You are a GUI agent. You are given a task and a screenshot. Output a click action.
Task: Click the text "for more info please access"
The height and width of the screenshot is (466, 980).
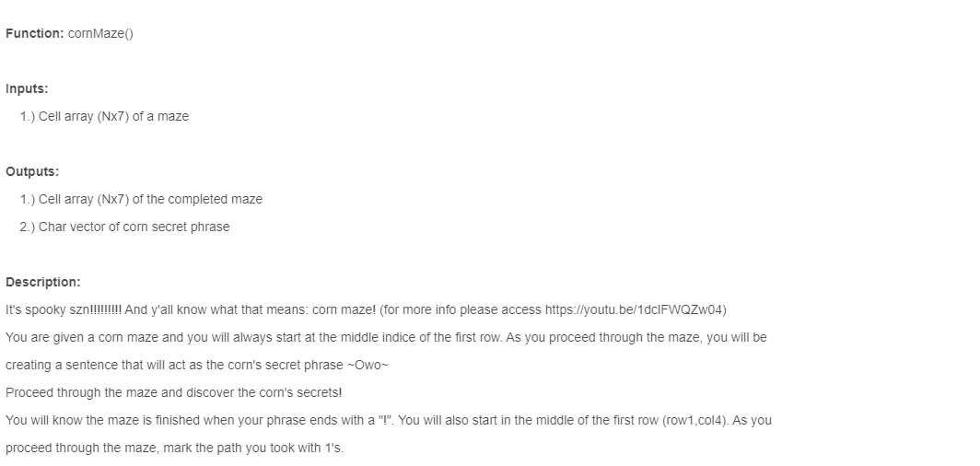pyautogui.click(x=461, y=309)
